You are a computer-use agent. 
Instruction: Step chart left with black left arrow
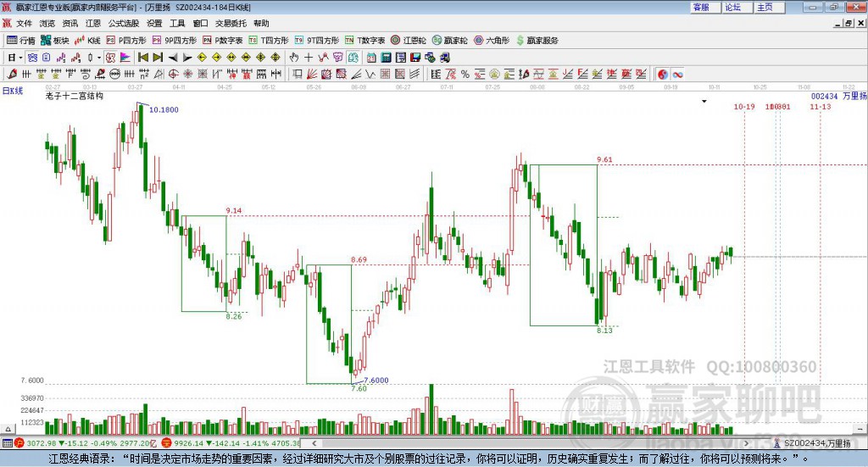coord(173,58)
